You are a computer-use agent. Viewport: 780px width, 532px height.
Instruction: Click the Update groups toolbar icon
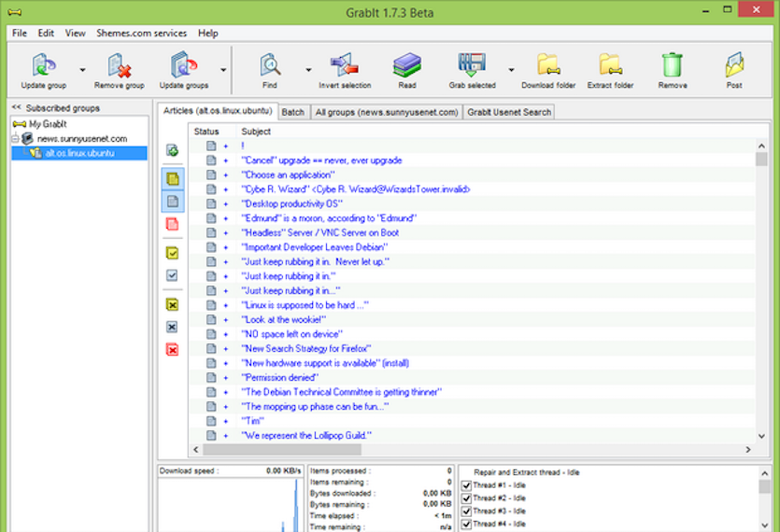pyautogui.click(x=184, y=65)
